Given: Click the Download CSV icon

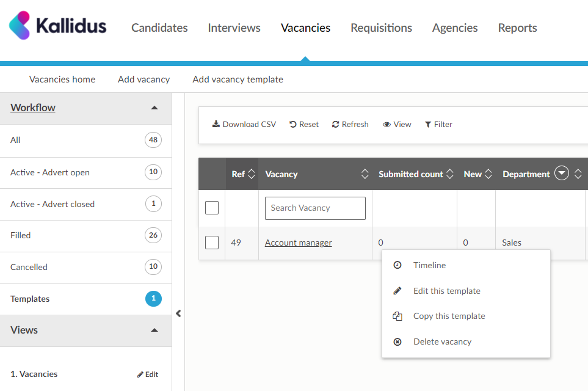Looking at the screenshot, I should (x=216, y=124).
